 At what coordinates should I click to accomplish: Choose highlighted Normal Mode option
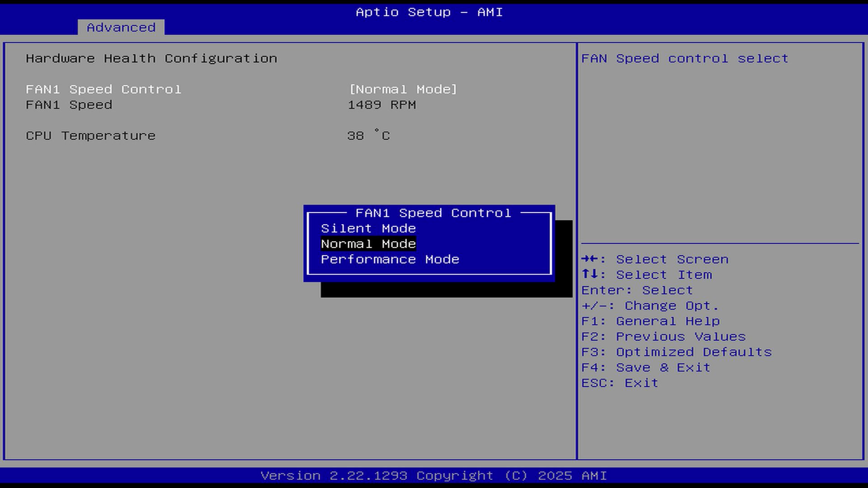pyautogui.click(x=368, y=244)
